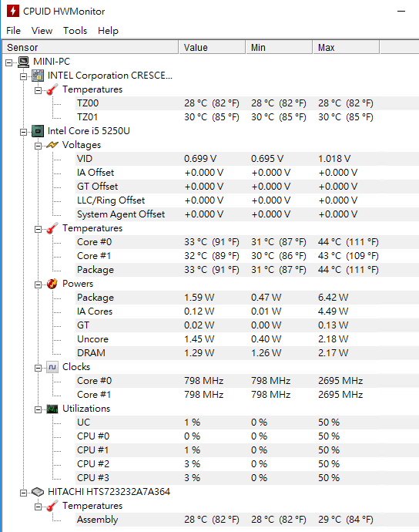Select the HITACHI hard drive icon
Viewport: 419px width, 532px height.
(38, 492)
